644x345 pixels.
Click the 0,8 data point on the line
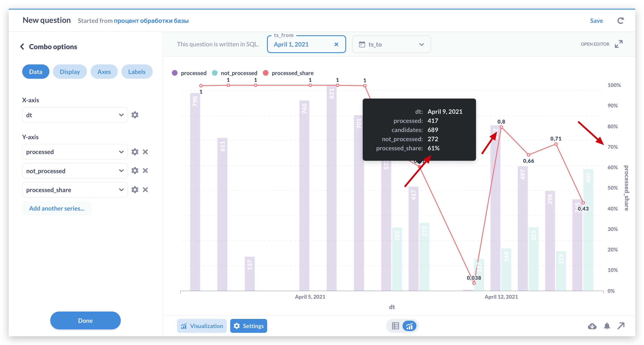click(x=501, y=127)
